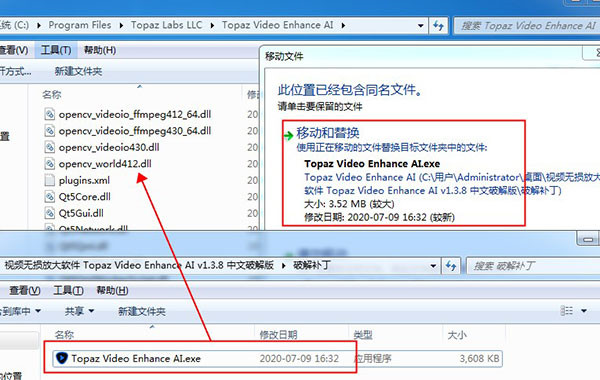Select the Topaz Video Enhance AI.exe shield icon
Screen dimensions: 600x380
(62, 358)
